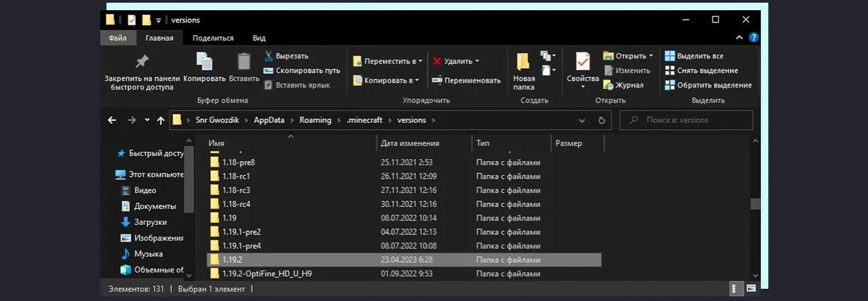Click Переименовать (Rename) button
Image resolution: width=868 pixels, height=301 pixels.
click(466, 80)
